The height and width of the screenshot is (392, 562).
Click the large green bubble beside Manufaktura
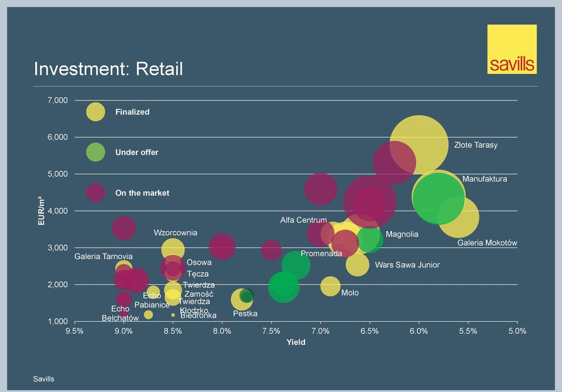[438, 198]
